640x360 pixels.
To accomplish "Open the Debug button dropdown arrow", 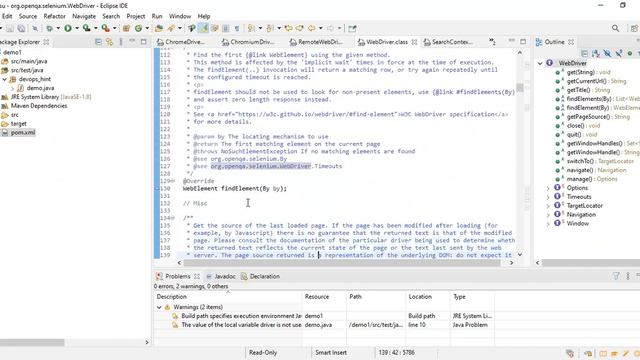I will pyautogui.click(x=58, y=28).
